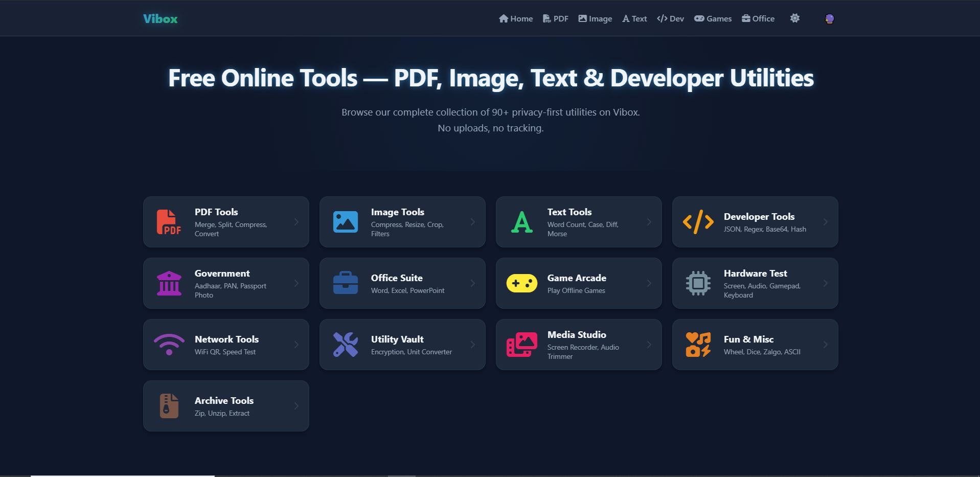Open the Utility Vault card title
The height and width of the screenshot is (477, 980).
click(x=397, y=339)
